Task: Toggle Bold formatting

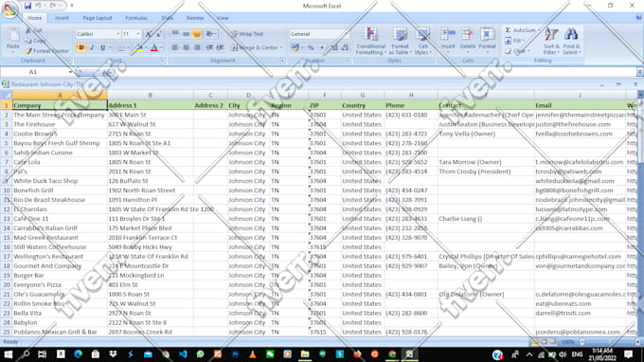Action: [x=80, y=47]
